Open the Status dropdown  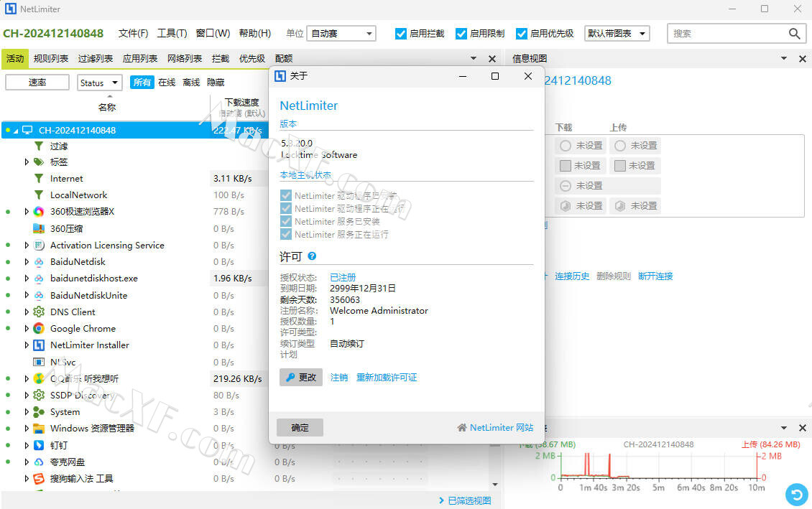pyautogui.click(x=99, y=83)
